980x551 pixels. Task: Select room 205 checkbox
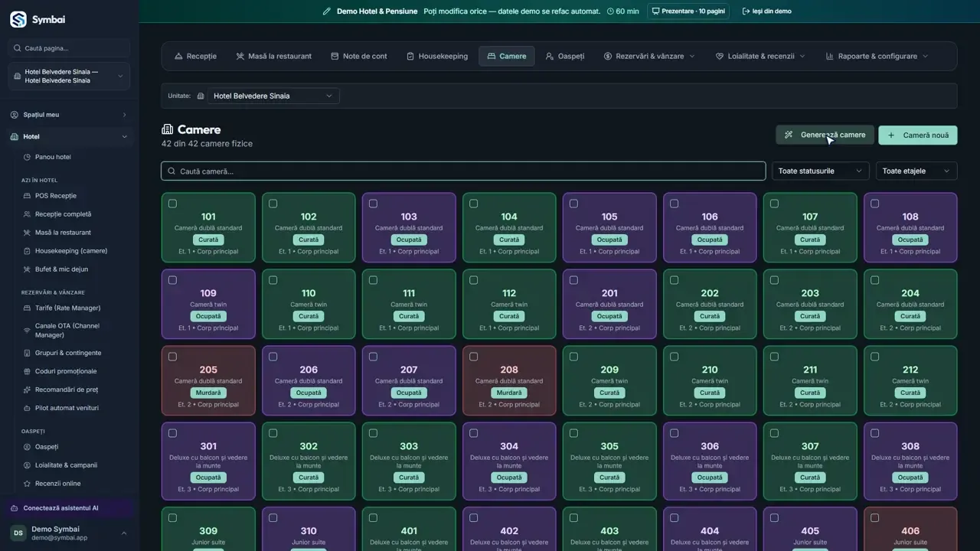172,357
